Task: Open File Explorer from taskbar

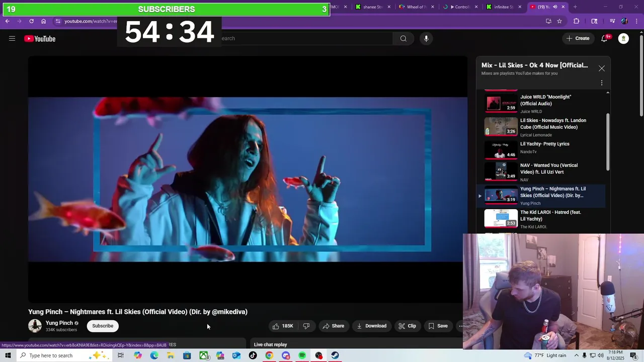Action: 171,355
